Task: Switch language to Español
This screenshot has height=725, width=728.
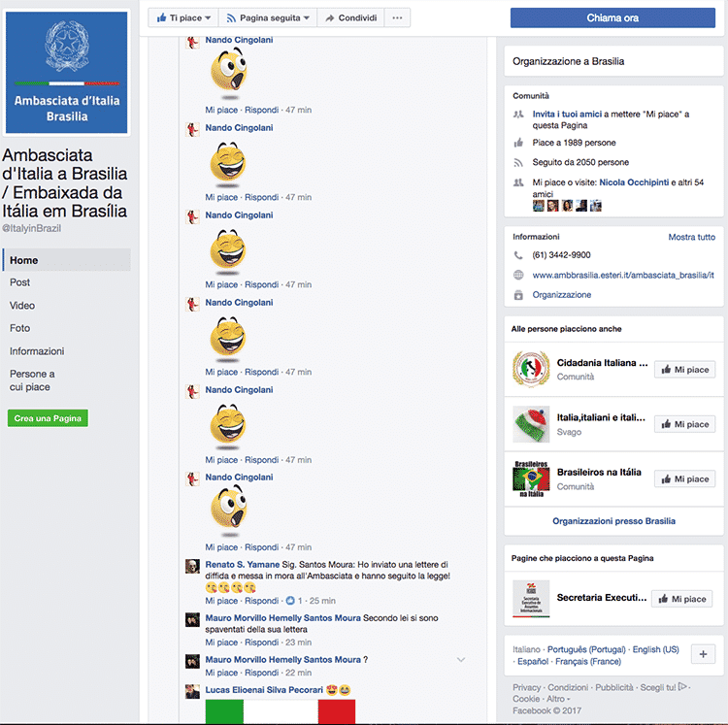Action: tap(533, 661)
